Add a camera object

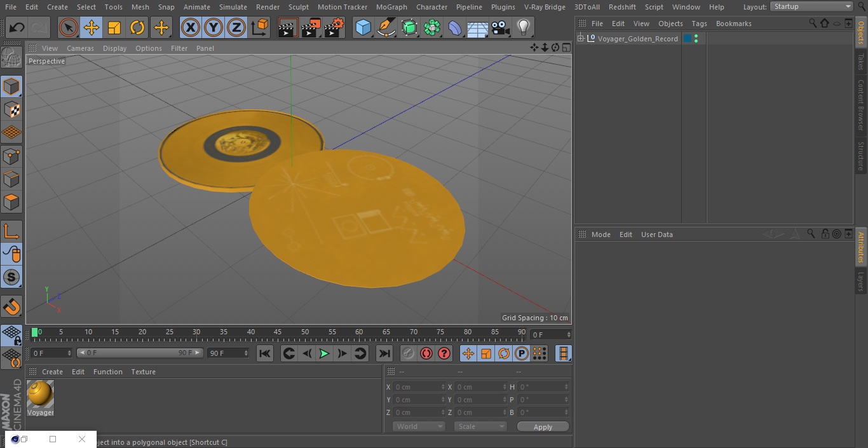(500, 28)
